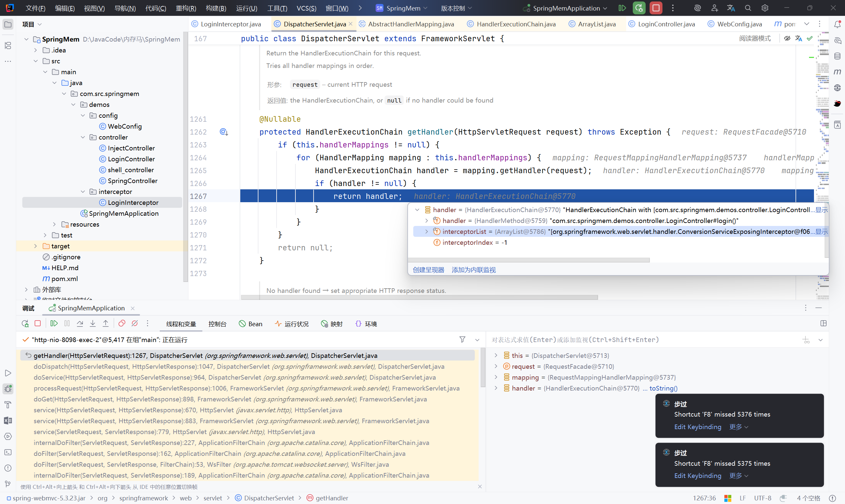845x504 pixels.
Task: Toggle the reader mode eye icon
Action: coord(787,38)
